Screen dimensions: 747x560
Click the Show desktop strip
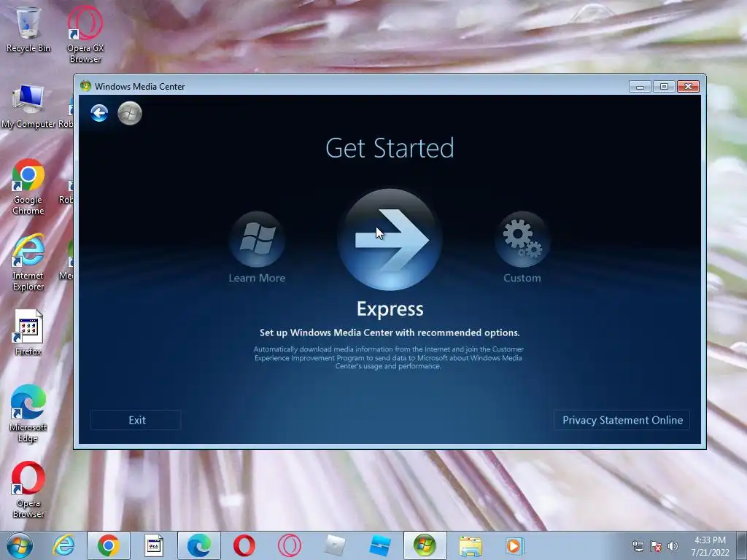742,545
